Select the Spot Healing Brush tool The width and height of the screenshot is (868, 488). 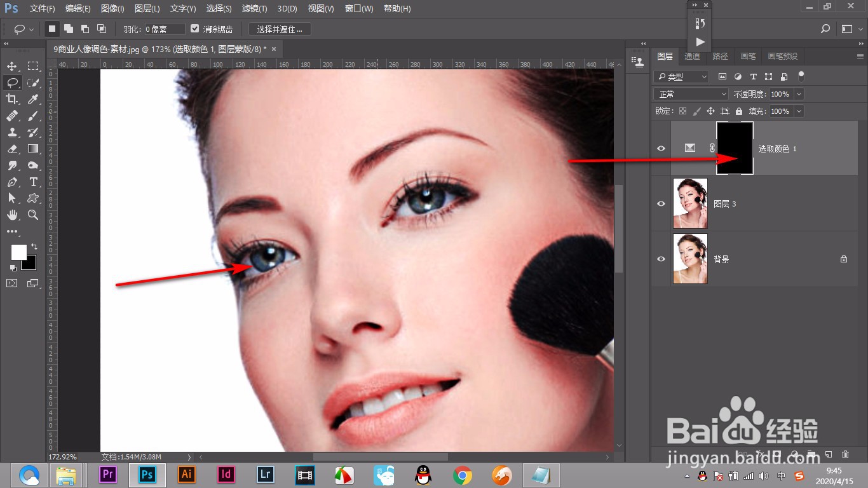click(12, 116)
